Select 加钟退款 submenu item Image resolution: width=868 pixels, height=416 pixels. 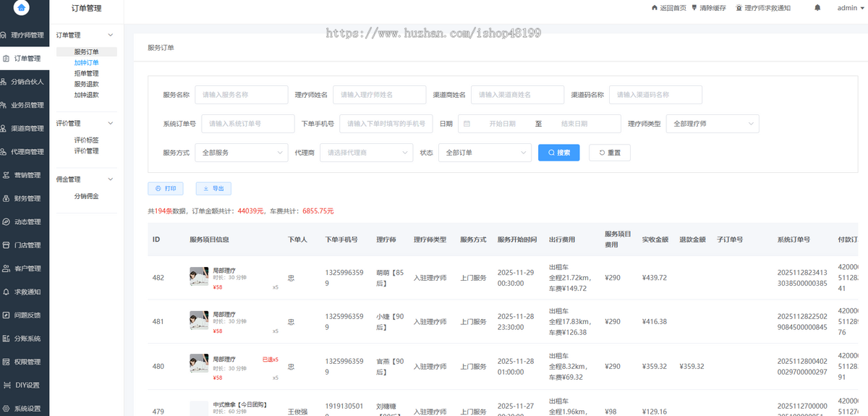point(86,95)
